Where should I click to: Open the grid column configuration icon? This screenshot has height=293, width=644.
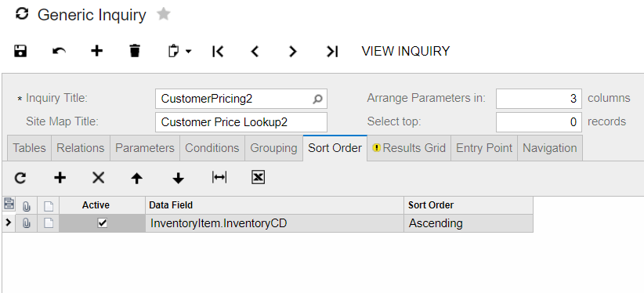pyautogui.click(x=9, y=204)
